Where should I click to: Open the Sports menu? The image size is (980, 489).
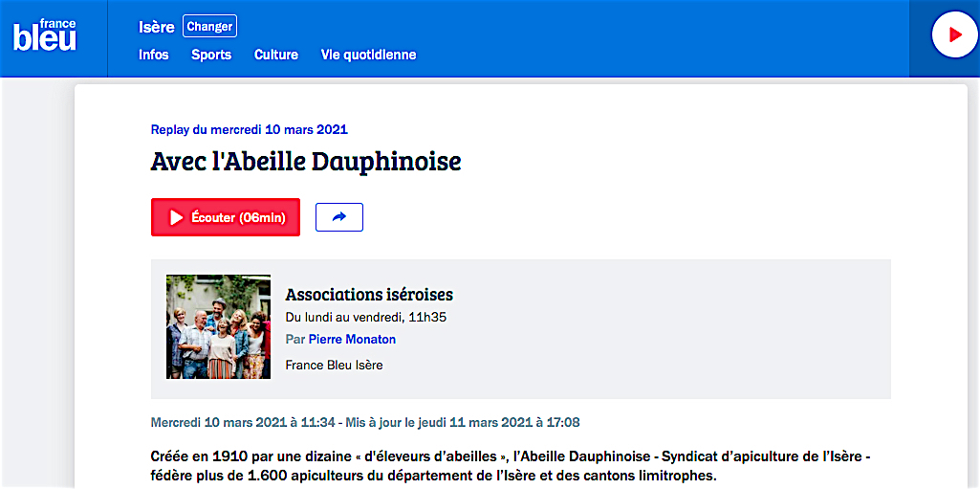211,56
